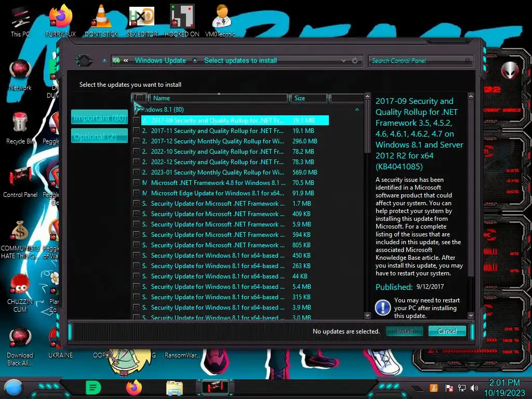Click the refresh icon in address bar
The image size is (532, 399).
tap(355, 61)
